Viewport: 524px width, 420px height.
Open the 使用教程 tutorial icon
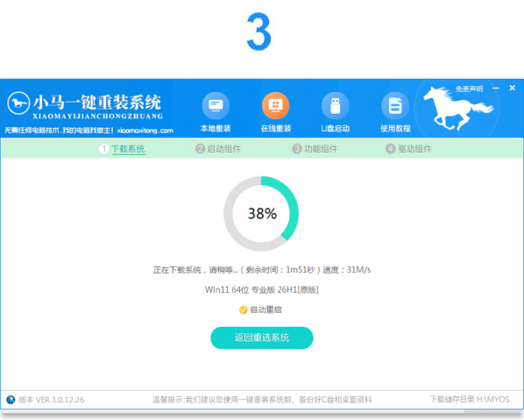[395, 106]
